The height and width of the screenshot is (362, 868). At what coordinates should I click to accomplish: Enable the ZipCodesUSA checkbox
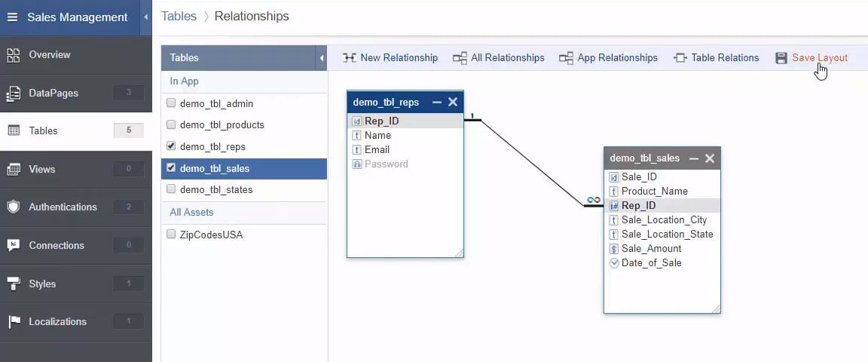point(171,235)
